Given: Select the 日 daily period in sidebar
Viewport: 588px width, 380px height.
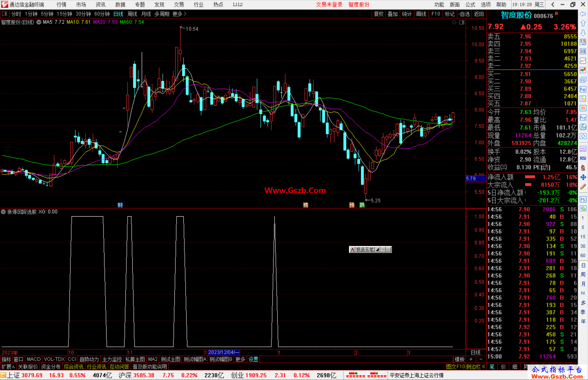Looking at the screenshot, I should click(583, 265).
